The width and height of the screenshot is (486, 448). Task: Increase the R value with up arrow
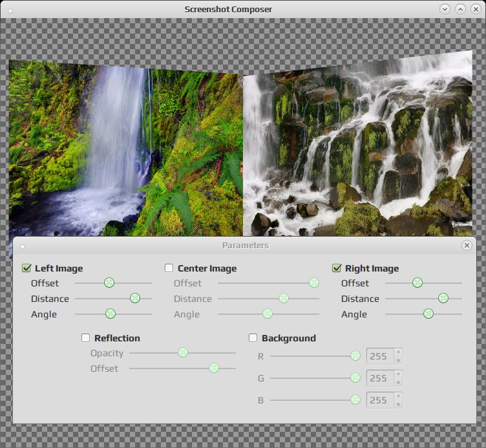click(x=398, y=352)
